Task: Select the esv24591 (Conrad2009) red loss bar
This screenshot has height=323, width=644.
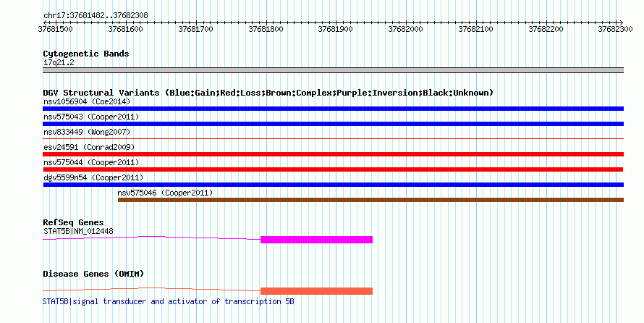Action: 333,154
